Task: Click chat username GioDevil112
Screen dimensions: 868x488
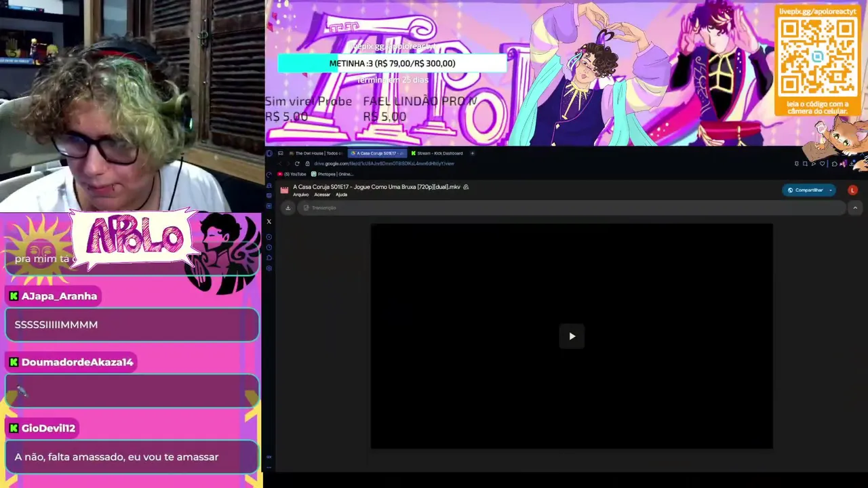Action: pyautogui.click(x=48, y=428)
